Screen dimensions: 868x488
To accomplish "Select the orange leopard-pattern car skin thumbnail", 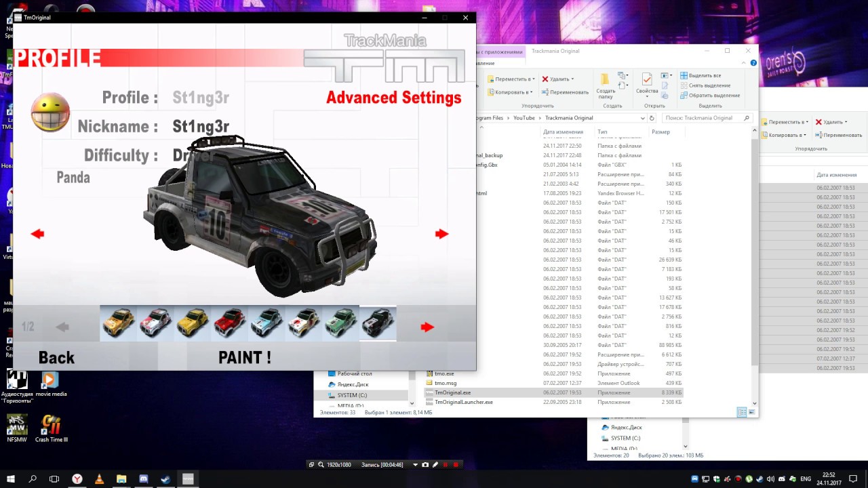I will pos(118,323).
